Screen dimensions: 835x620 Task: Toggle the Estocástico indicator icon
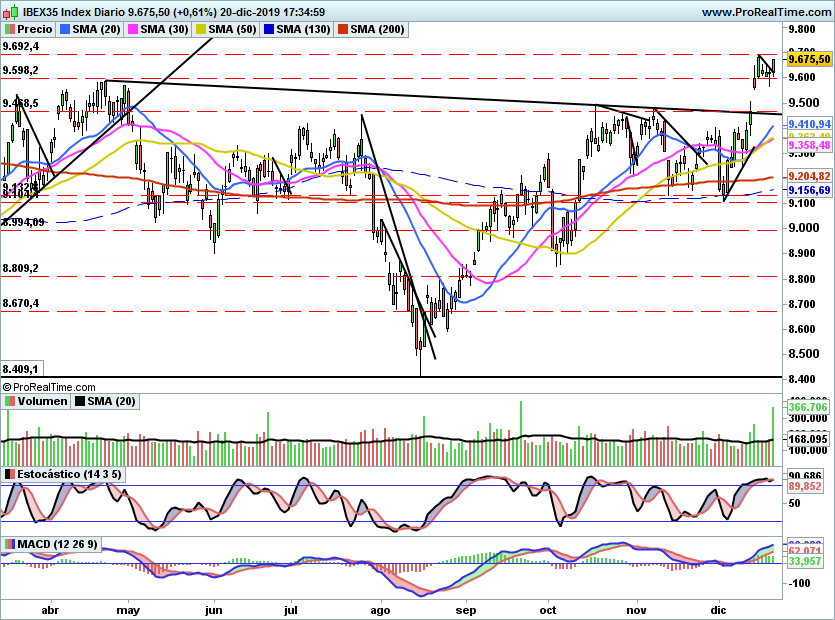(x=10, y=473)
